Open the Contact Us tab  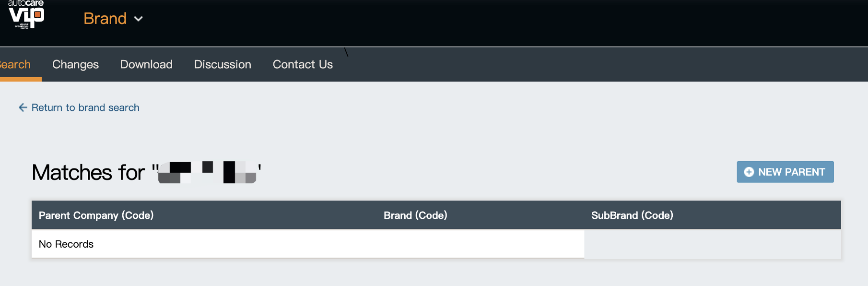point(303,64)
